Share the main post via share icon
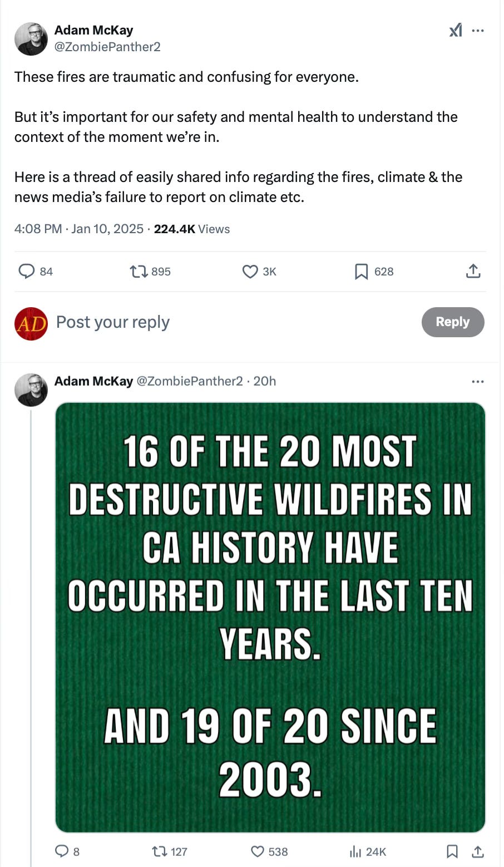Image resolution: width=504 pixels, height=867 pixels. point(473,272)
